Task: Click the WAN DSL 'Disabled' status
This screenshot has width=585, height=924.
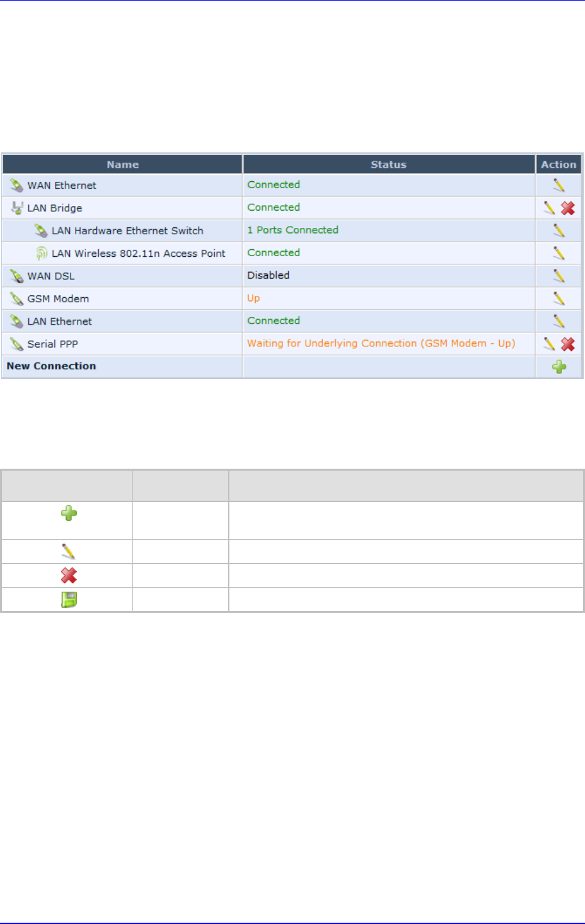Action: click(268, 275)
